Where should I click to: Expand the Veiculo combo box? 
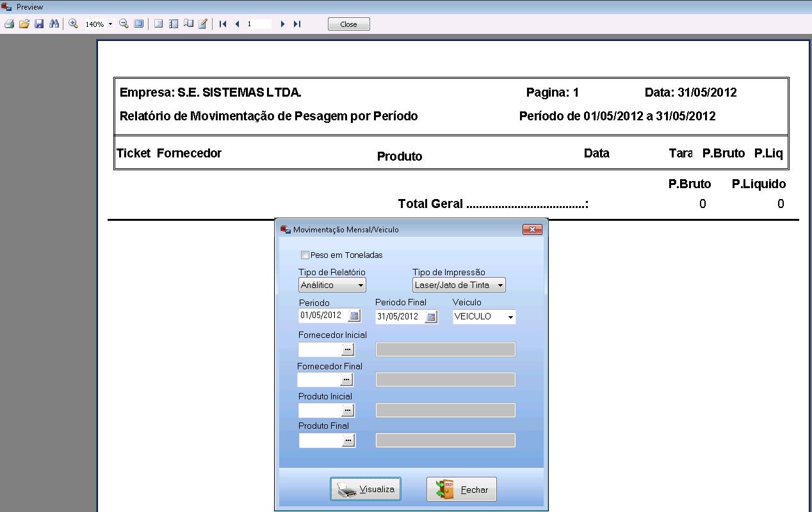510,317
